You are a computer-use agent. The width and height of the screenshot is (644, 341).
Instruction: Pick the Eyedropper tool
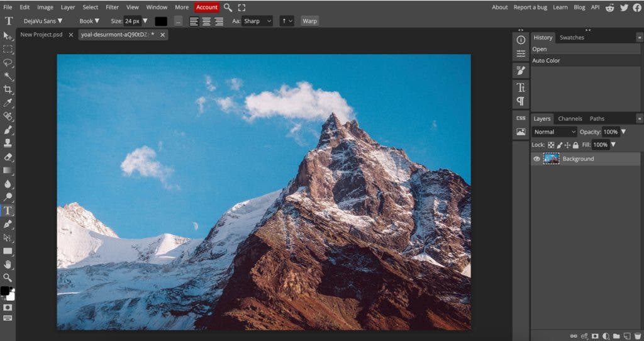click(8, 103)
